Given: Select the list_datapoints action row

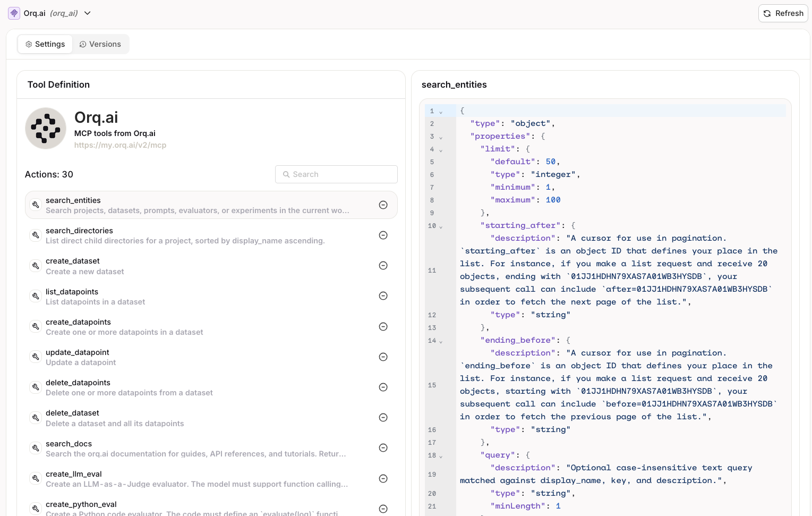Looking at the screenshot, I should point(211,296).
